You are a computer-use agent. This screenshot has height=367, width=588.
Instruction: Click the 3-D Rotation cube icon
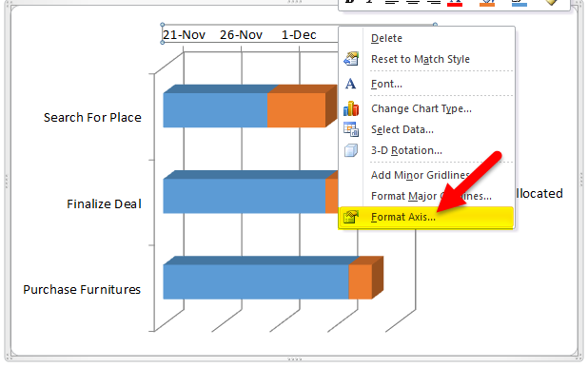[351, 151]
